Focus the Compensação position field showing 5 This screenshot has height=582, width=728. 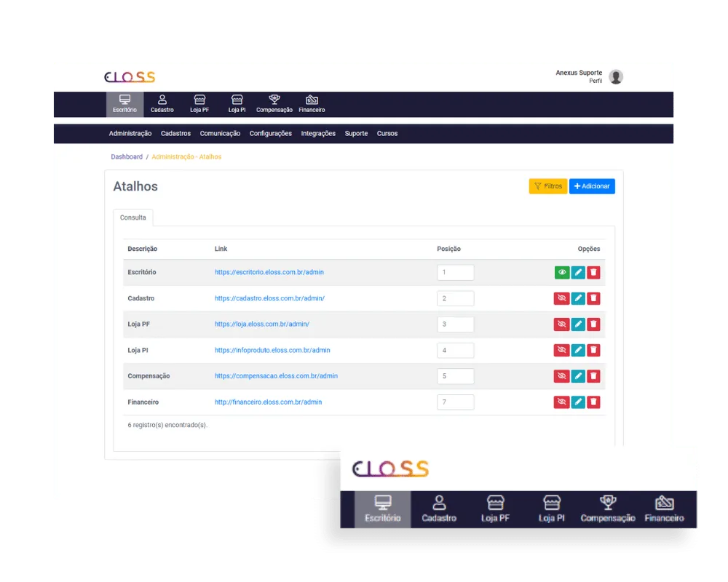coord(456,376)
